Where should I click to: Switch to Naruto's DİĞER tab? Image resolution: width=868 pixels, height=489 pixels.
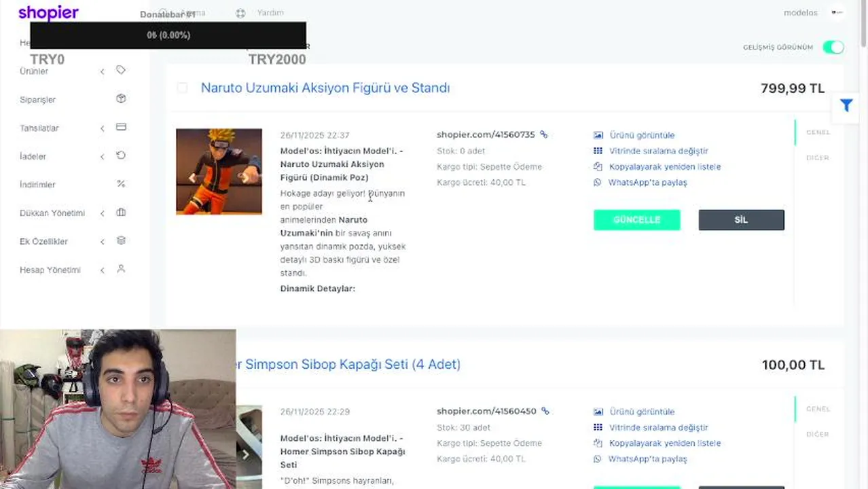click(x=818, y=158)
